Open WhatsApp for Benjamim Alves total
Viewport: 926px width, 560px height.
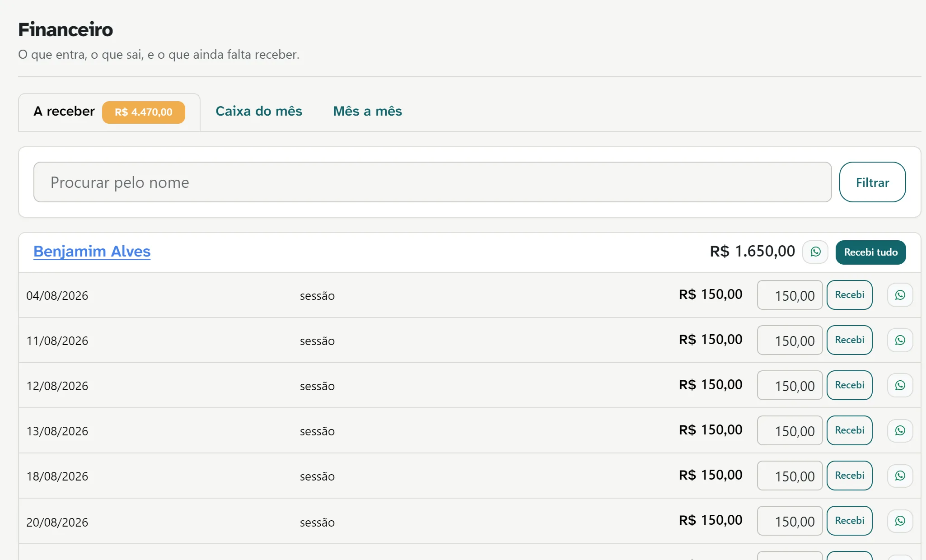[x=815, y=252]
